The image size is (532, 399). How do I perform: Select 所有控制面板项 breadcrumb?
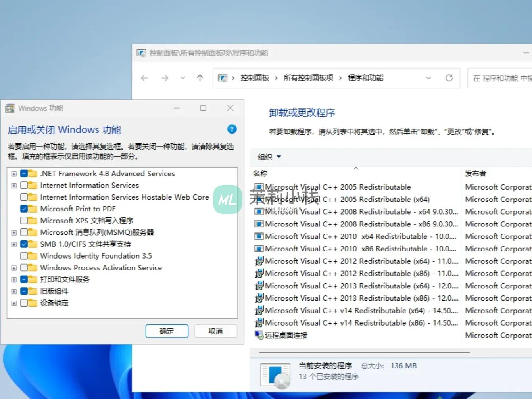pos(308,78)
